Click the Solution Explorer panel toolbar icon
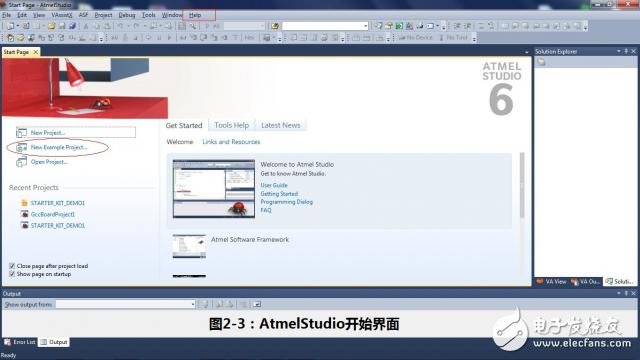 tap(541, 62)
